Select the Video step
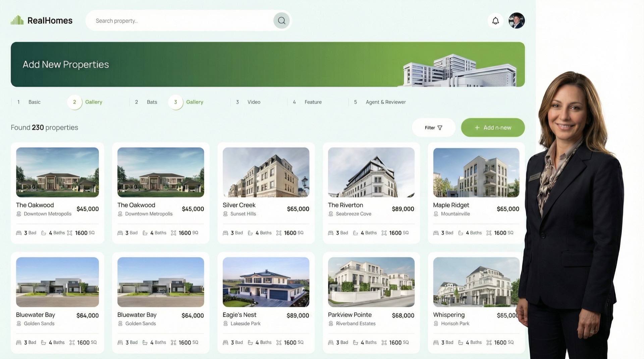 [254, 102]
